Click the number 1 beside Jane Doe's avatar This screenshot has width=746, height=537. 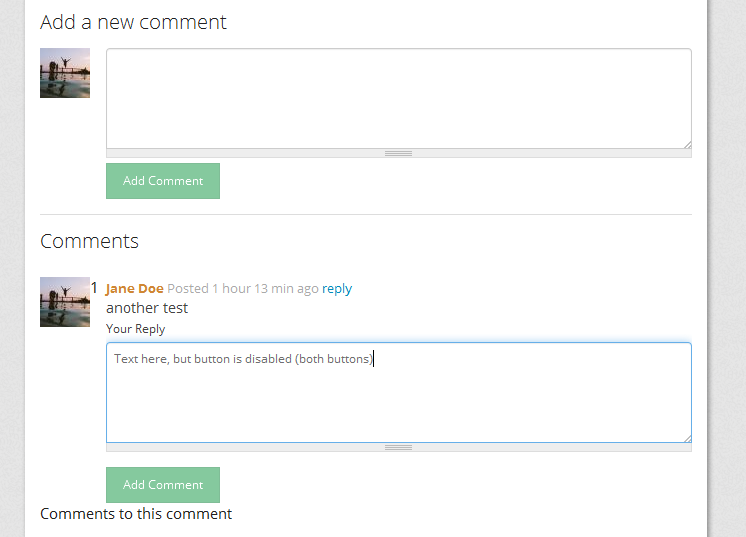click(x=94, y=288)
